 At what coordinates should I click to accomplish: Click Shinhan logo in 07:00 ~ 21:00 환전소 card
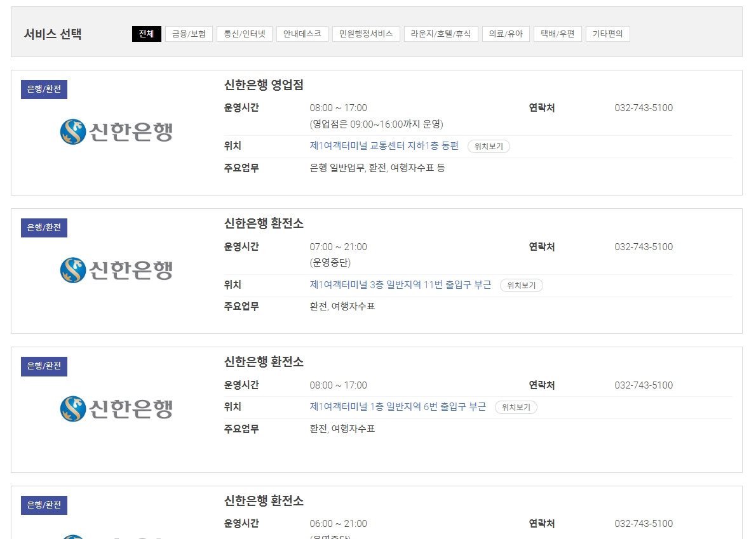[x=116, y=270]
